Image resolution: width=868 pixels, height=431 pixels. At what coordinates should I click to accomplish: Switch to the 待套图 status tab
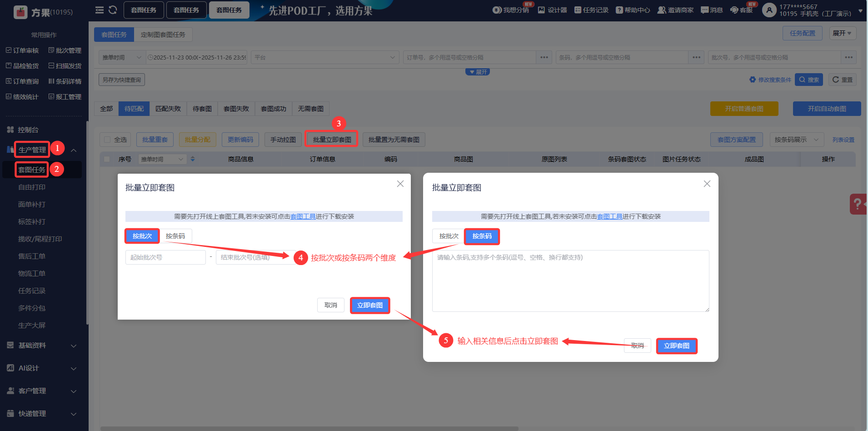coord(202,109)
